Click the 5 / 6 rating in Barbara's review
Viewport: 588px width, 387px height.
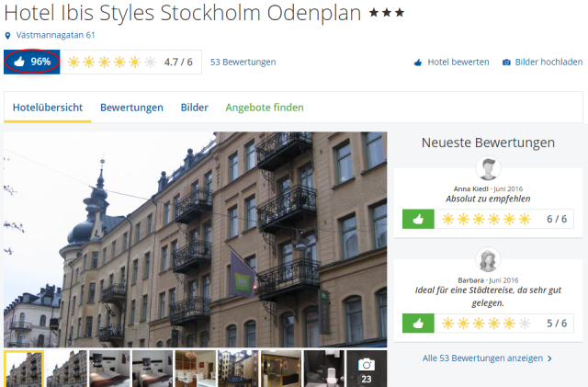[x=557, y=324]
